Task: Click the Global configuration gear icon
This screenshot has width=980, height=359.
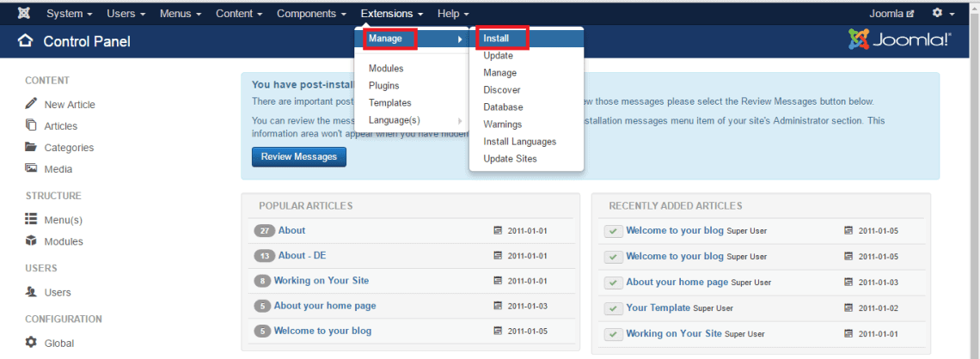Action: point(31,343)
